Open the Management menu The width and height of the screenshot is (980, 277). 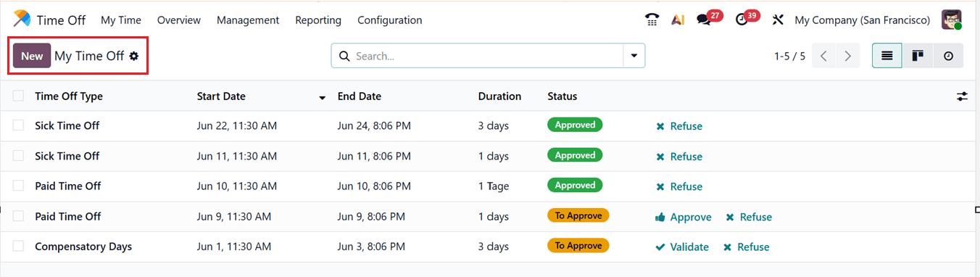[x=248, y=20]
